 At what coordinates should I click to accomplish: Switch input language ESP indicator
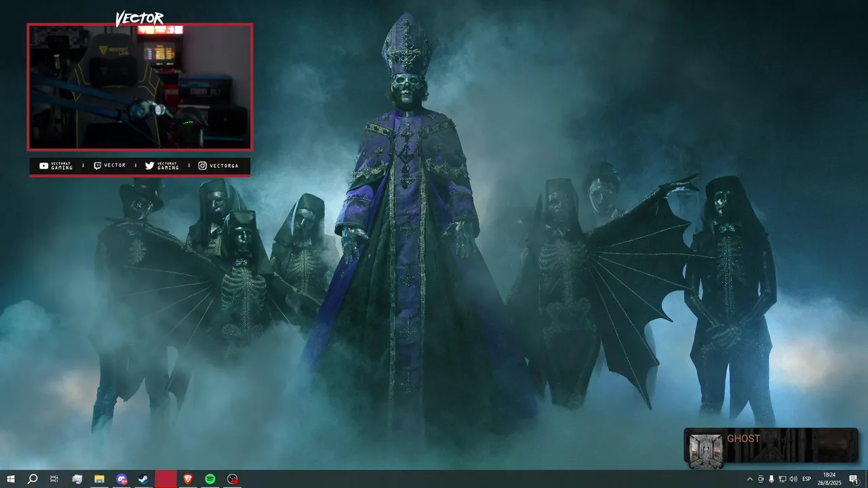pyautogui.click(x=807, y=479)
